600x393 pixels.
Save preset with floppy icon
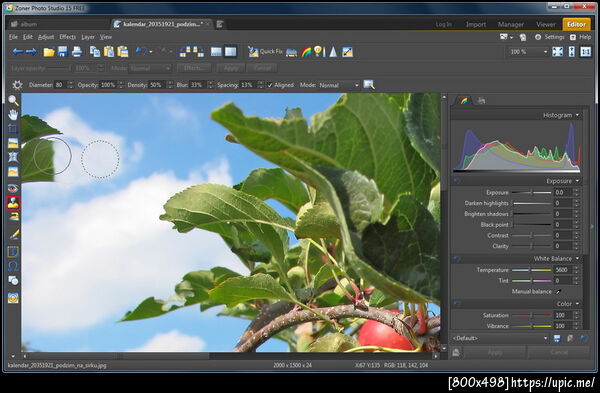click(x=557, y=338)
